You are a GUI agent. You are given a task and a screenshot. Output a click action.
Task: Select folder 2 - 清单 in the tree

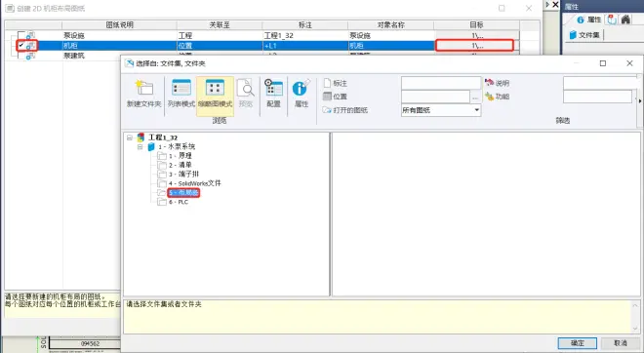(x=181, y=165)
